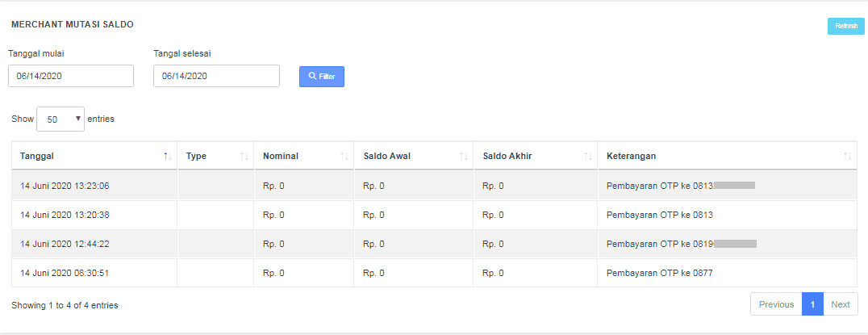Open the show entries dropdown

tap(61, 119)
